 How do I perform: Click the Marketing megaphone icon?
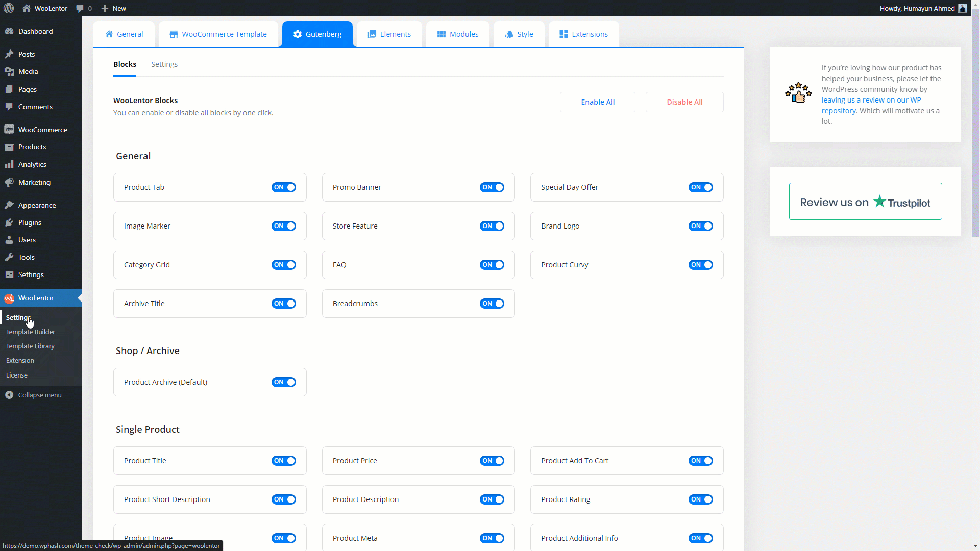point(9,182)
